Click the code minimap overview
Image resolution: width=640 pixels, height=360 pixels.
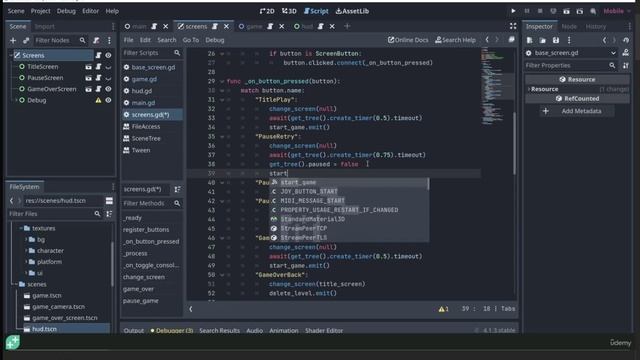[494, 86]
